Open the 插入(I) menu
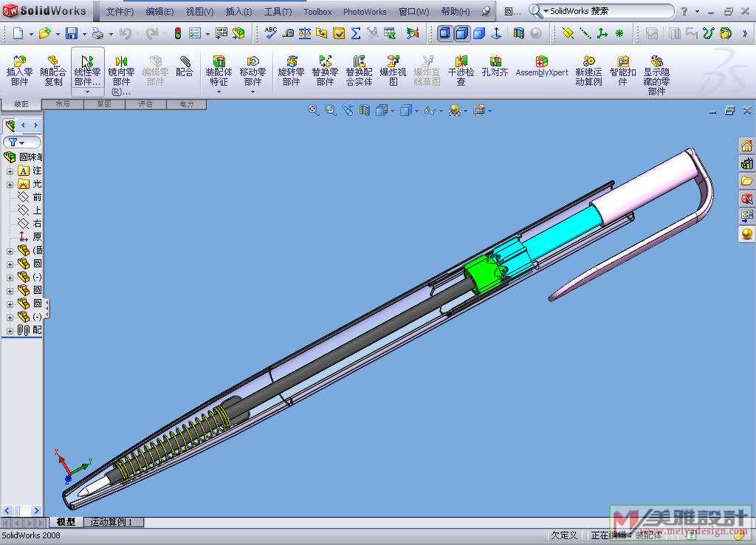Viewport: 756px width, 545px height. (238, 12)
